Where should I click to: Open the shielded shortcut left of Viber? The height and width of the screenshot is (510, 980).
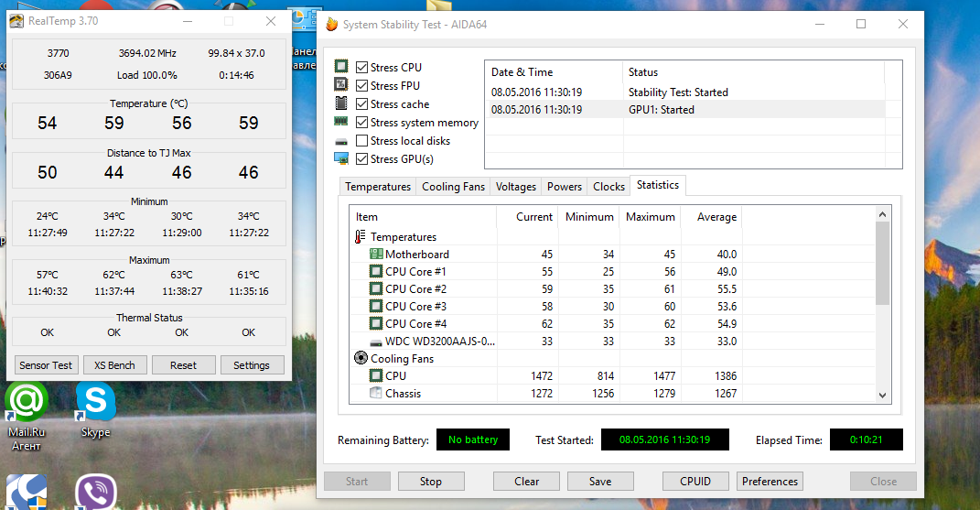[27, 494]
